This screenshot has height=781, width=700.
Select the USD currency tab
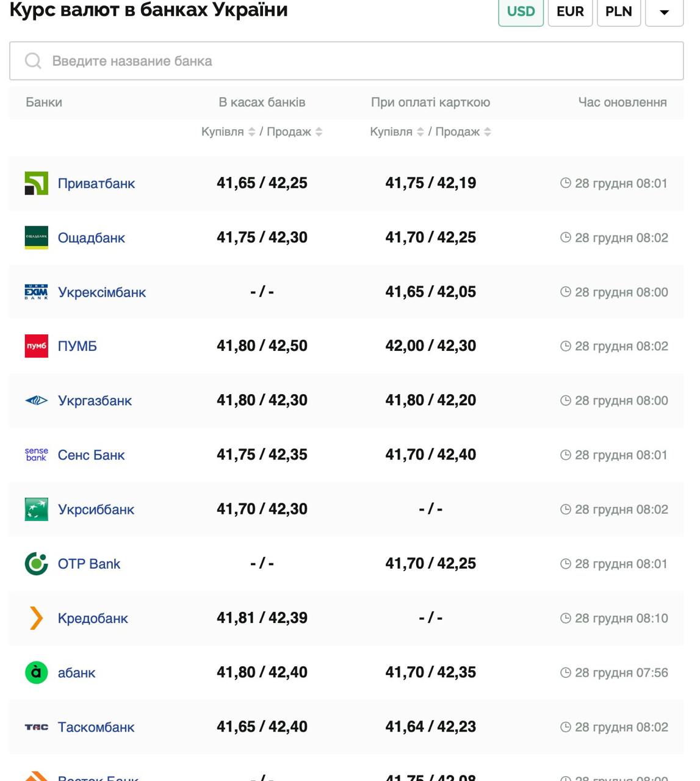coord(521,12)
